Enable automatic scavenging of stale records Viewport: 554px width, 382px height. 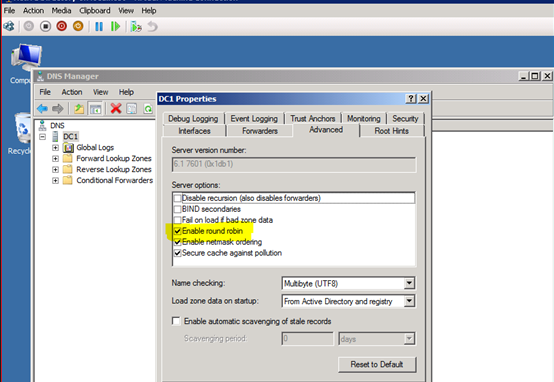tap(176, 321)
